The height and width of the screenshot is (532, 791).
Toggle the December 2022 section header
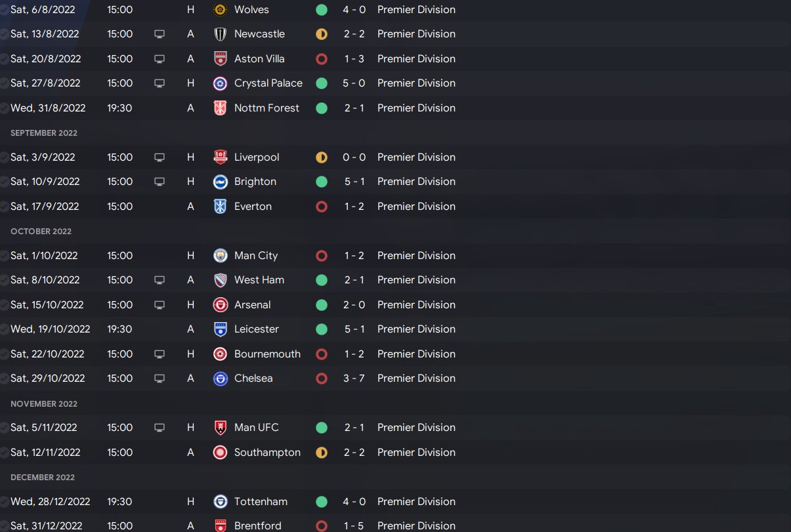(43, 478)
